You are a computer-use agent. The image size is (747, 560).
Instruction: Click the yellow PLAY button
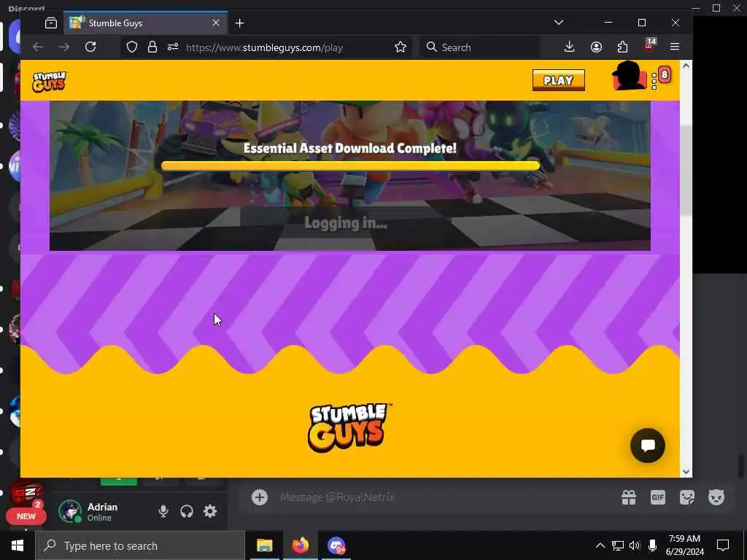558,80
